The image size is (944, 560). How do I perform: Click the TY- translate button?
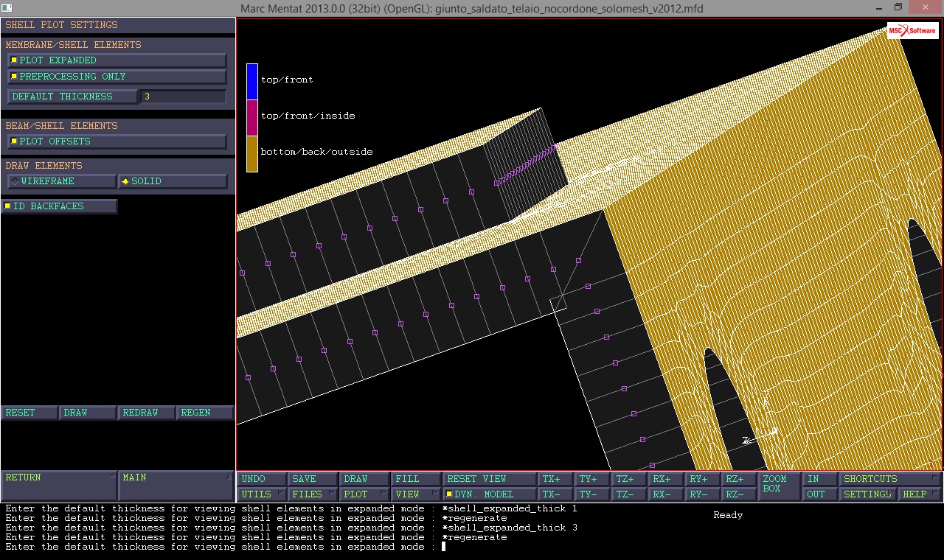click(x=593, y=494)
